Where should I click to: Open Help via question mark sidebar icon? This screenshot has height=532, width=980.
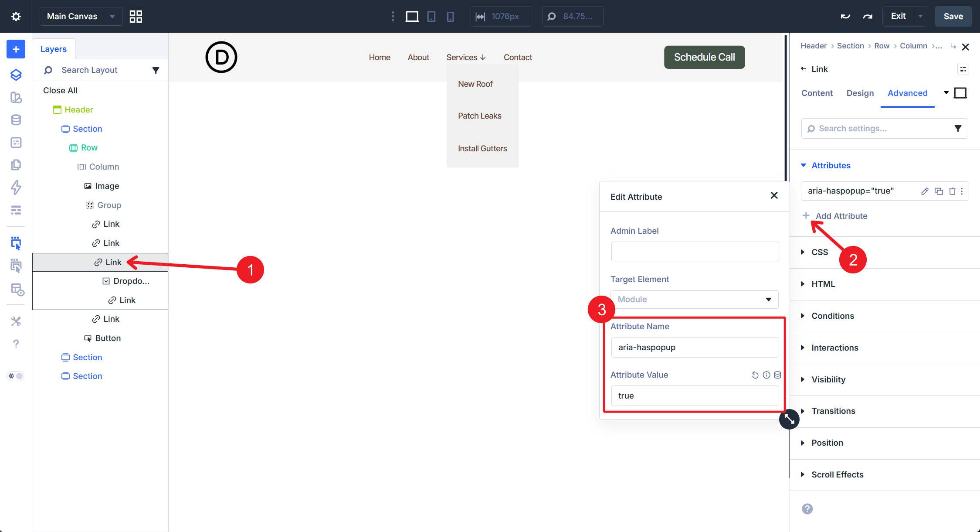[x=16, y=344]
